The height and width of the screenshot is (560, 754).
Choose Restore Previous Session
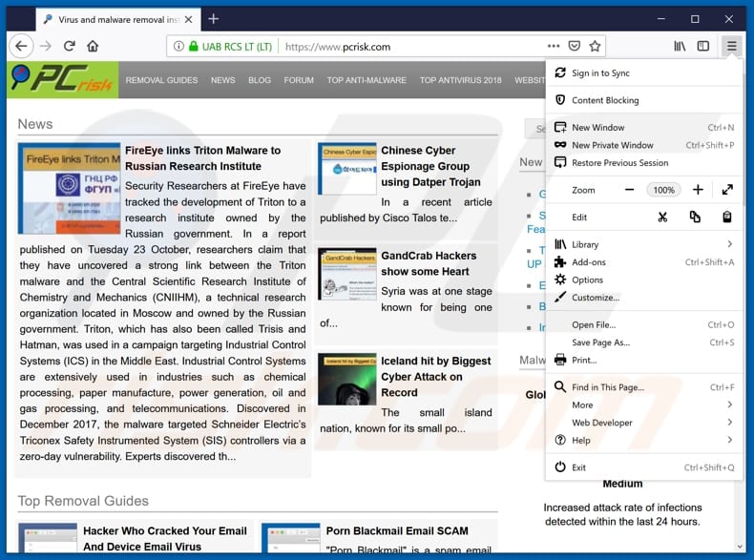click(x=643, y=163)
